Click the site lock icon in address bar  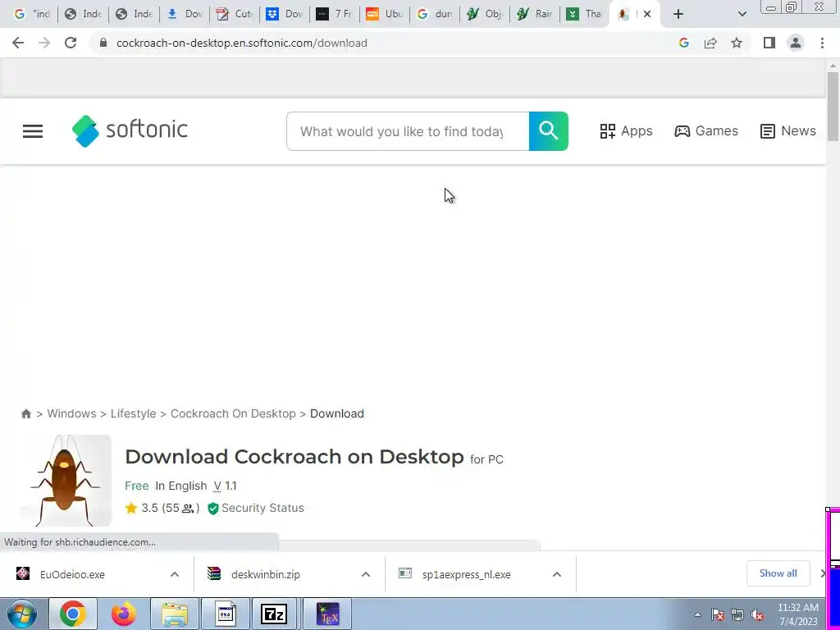tap(103, 43)
